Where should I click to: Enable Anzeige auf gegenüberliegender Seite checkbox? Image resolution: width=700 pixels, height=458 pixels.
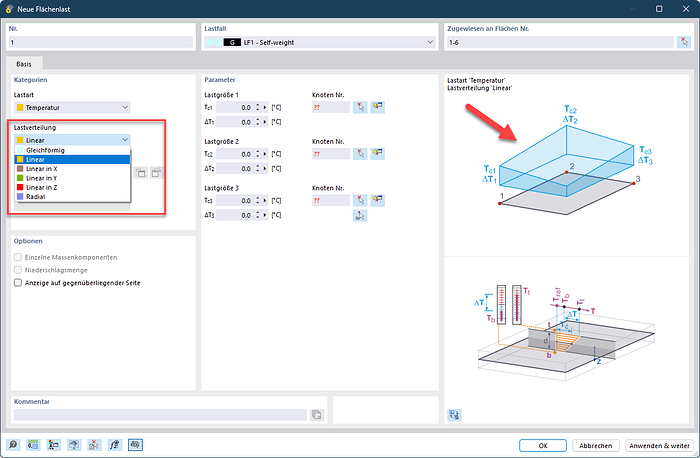[18, 283]
